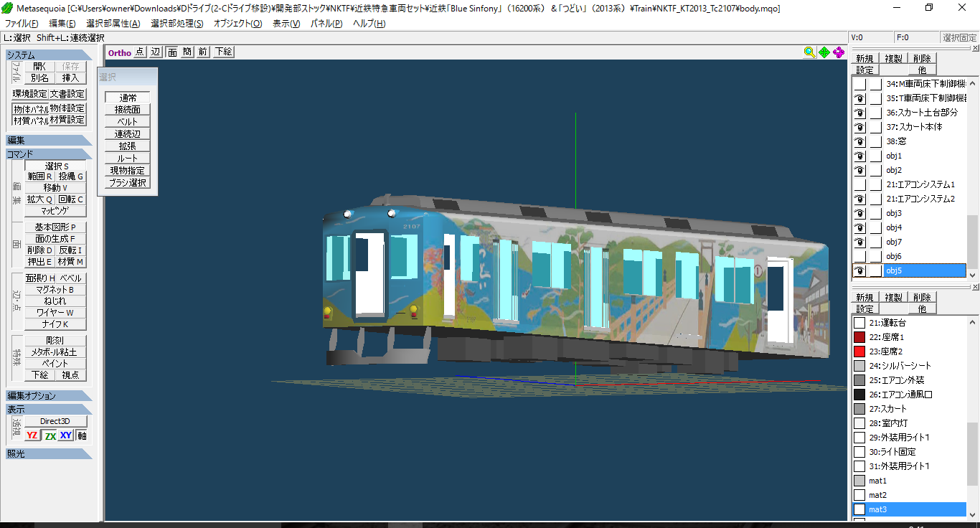Screen dimensions: 980x528
Task: Expand the 編集オプション panel header
Action: [x=49, y=396]
